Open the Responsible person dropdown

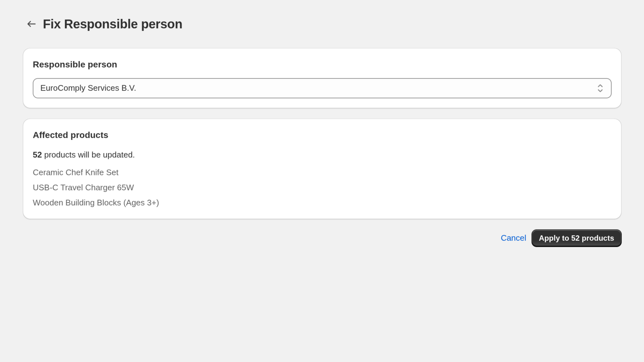tap(322, 88)
